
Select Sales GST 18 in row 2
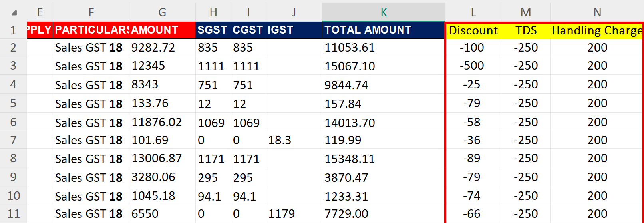point(91,47)
